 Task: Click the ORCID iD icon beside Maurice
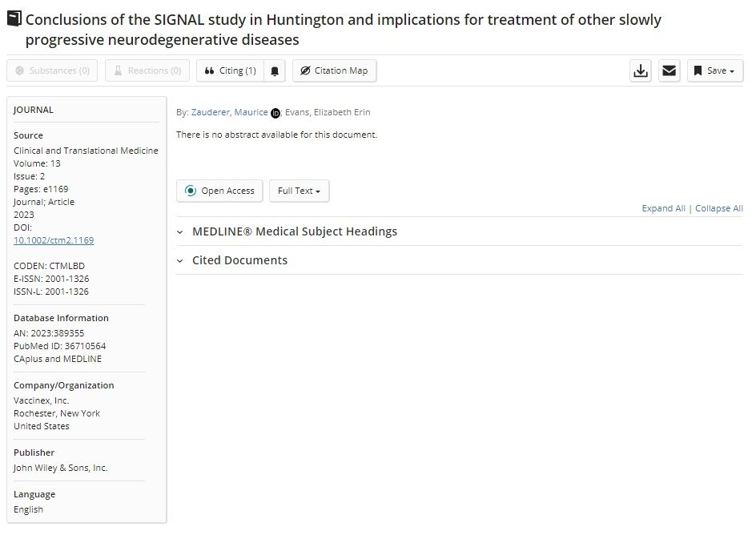click(275, 113)
